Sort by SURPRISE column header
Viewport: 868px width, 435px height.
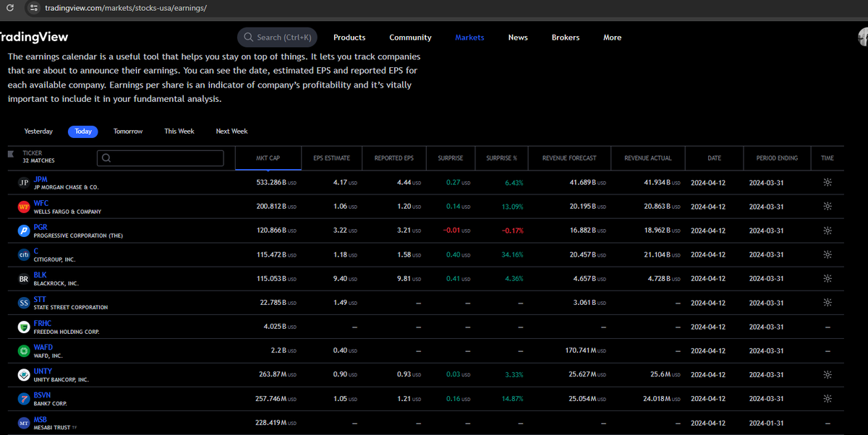[450, 158]
